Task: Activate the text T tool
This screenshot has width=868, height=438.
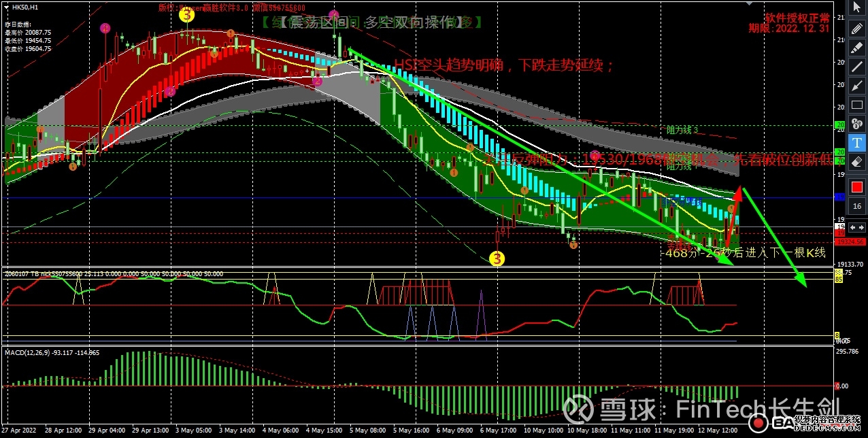Action: point(857,144)
